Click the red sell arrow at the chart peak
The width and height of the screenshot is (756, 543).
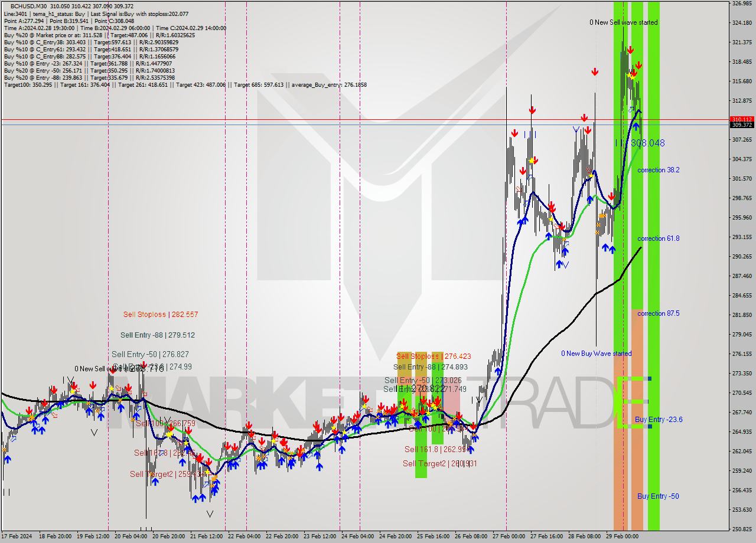[x=631, y=50]
